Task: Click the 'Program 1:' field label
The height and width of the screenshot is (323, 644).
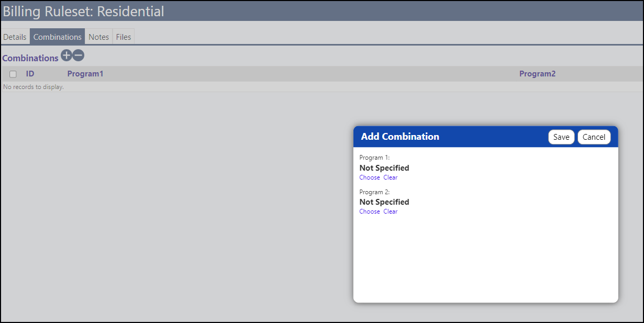Action: coord(374,158)
